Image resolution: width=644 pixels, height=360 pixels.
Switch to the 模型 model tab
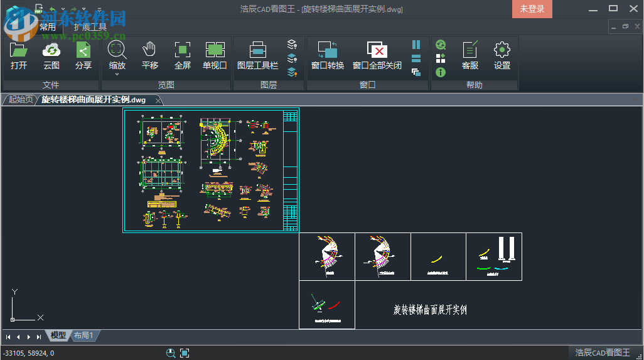coord(58,335)
